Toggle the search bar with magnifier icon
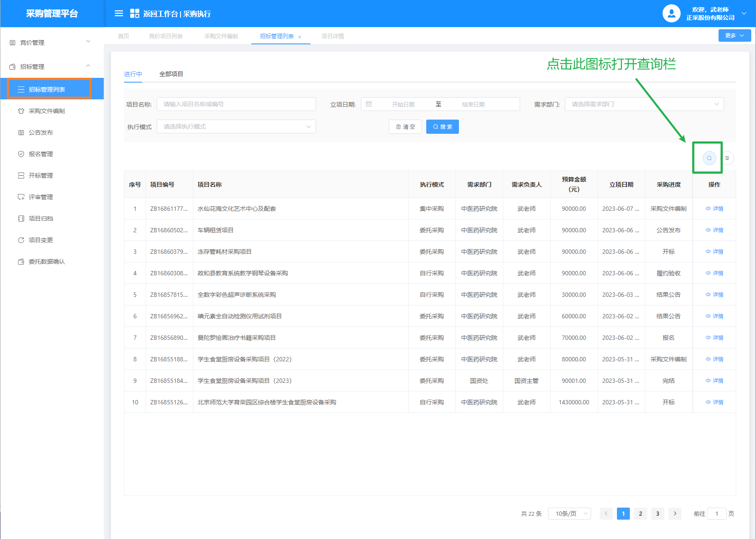The width and height of the screenshot is (756, 539). coord(709,158)
